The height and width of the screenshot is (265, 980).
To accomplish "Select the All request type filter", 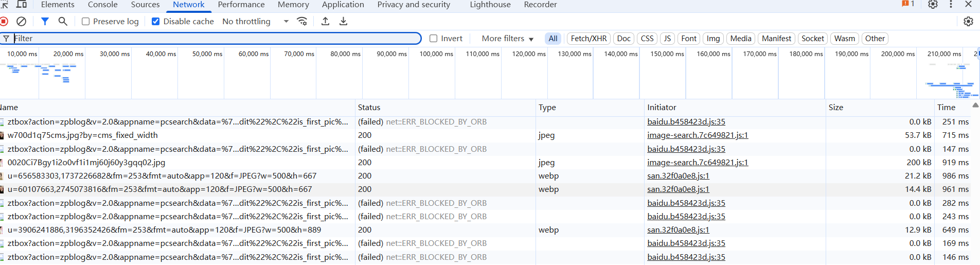I will click(x=553, y=39).
